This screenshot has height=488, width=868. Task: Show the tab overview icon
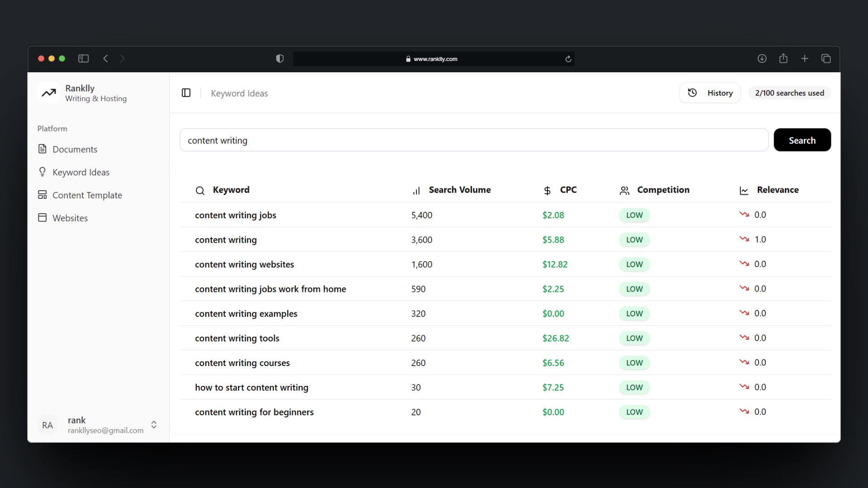[826, 59]
